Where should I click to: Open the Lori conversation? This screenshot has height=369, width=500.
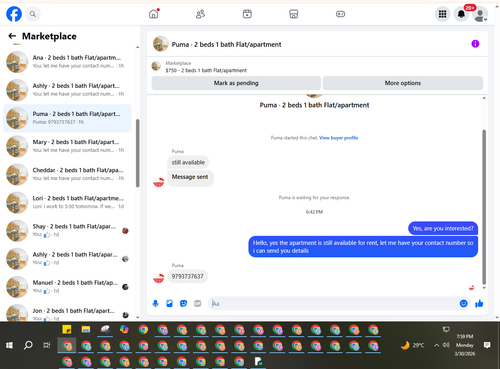(x=68, y=202)
